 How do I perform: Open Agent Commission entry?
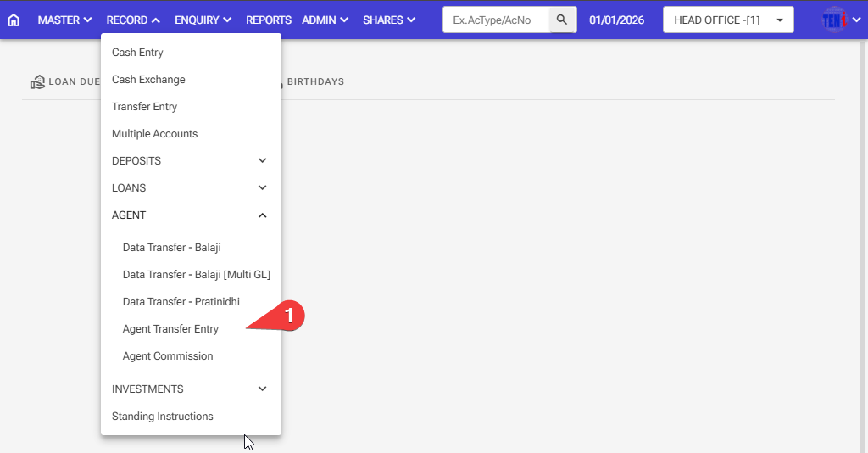tap(168, 356)
